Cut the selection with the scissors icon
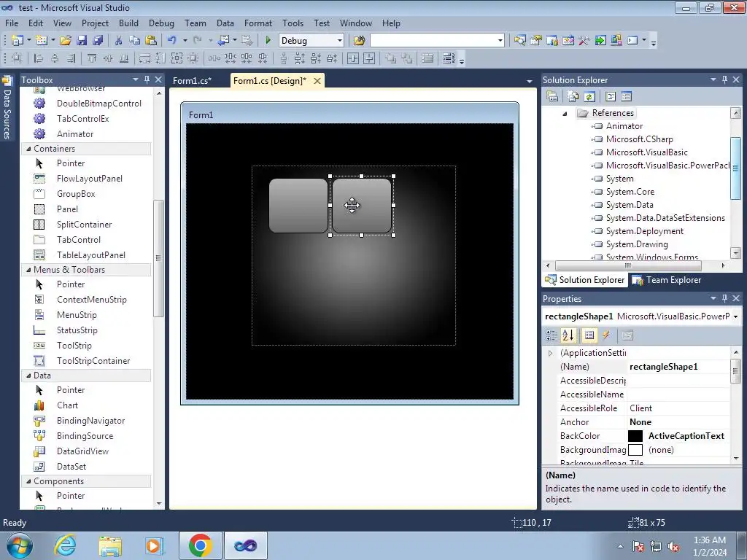The image size is (747, 560). pos(119,41)
